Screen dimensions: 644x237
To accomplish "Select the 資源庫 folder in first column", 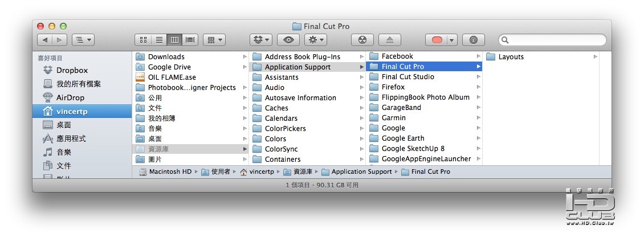I will tap(190, 149).
